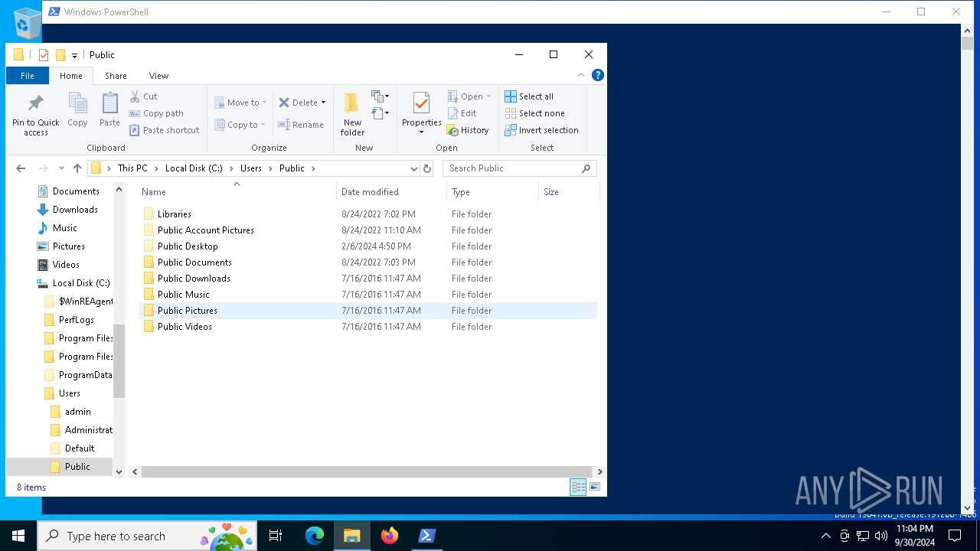
Task: Click Users in address breadcrumb
Action: (251, 168)
